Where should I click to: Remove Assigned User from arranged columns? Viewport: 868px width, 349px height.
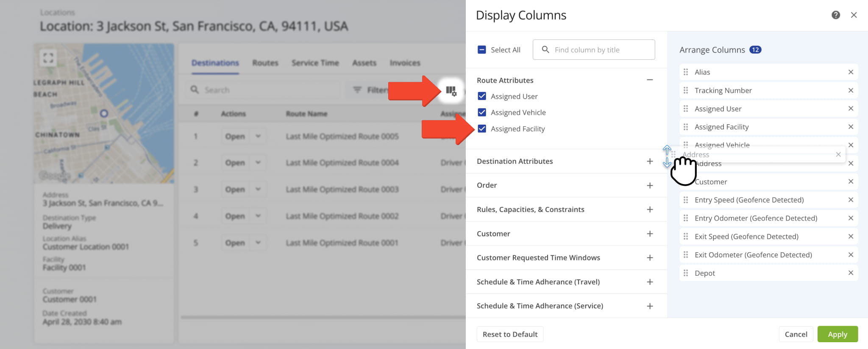click(x=850, y=109)
